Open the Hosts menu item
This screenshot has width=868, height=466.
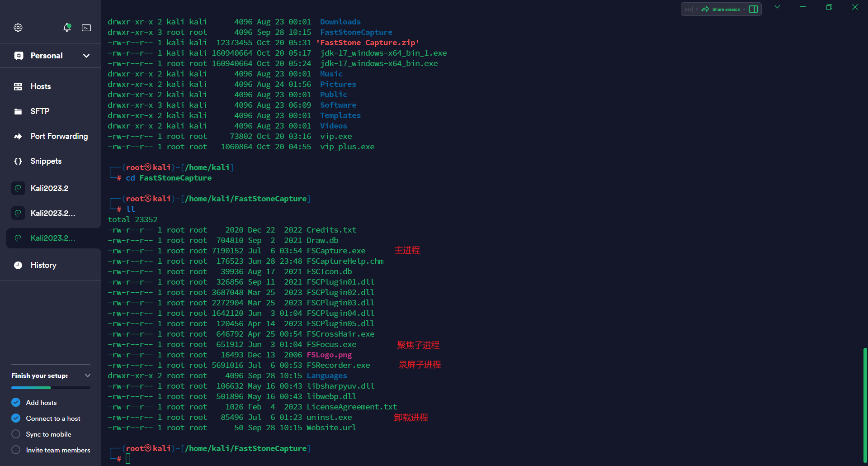(x=41, y=86)
